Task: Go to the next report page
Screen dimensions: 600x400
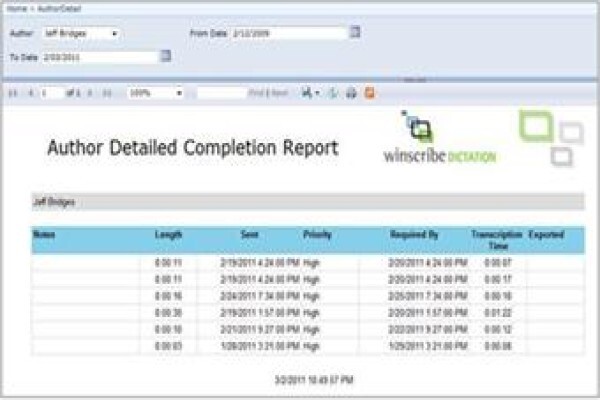Action: (x=90, y=93)
